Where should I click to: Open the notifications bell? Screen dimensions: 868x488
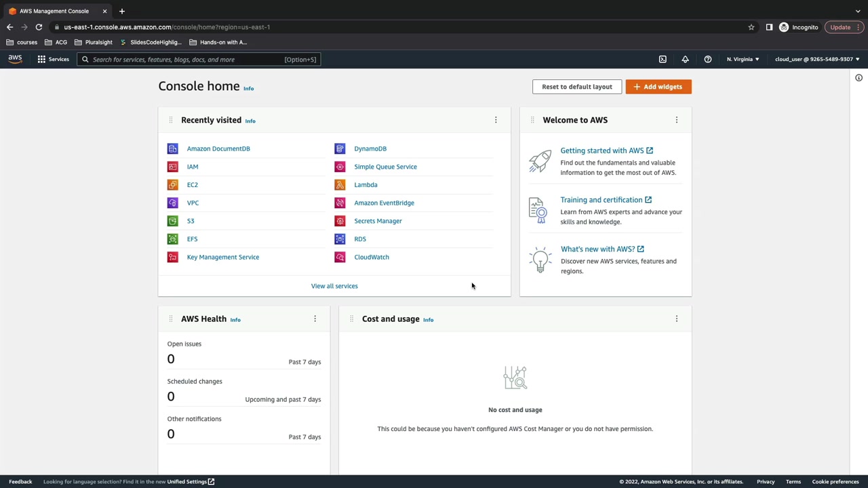685,59
